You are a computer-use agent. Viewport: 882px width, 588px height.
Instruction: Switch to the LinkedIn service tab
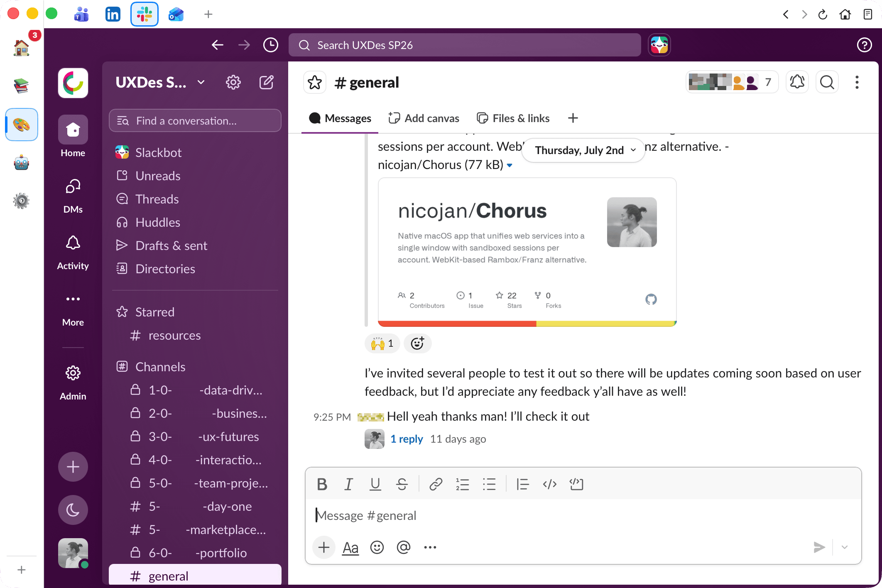pyautogui.click(x=113, y=14)
